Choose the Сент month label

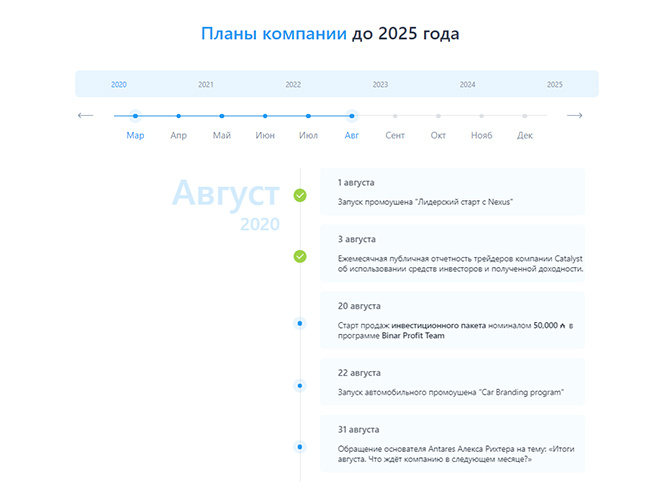tap(395, 135)
